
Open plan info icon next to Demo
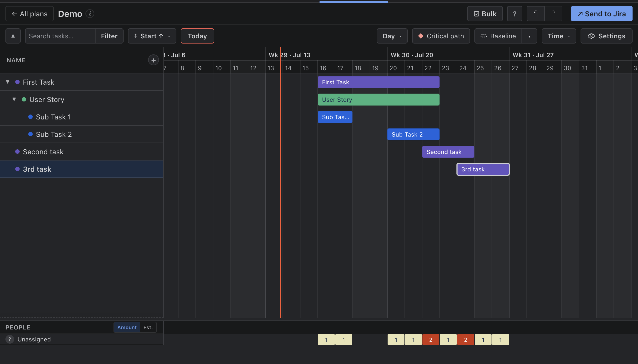(x=90, y=14)
